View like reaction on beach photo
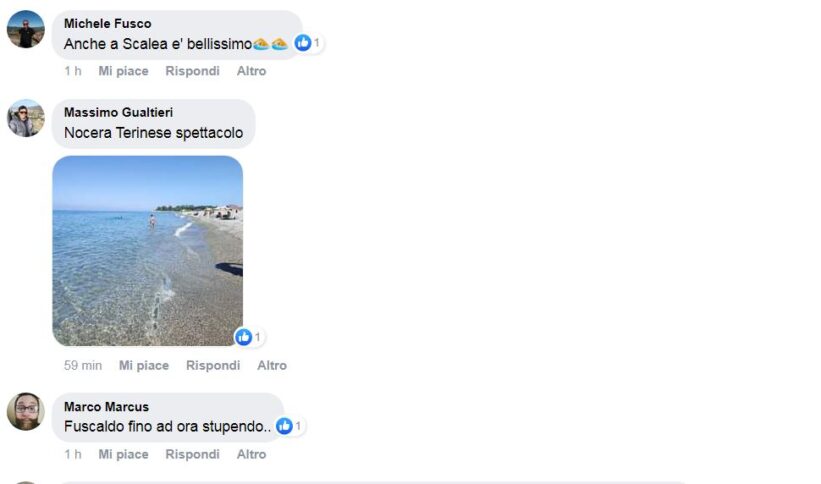The height and width of the screenshot is (484, 821). (x=249, y=337)
